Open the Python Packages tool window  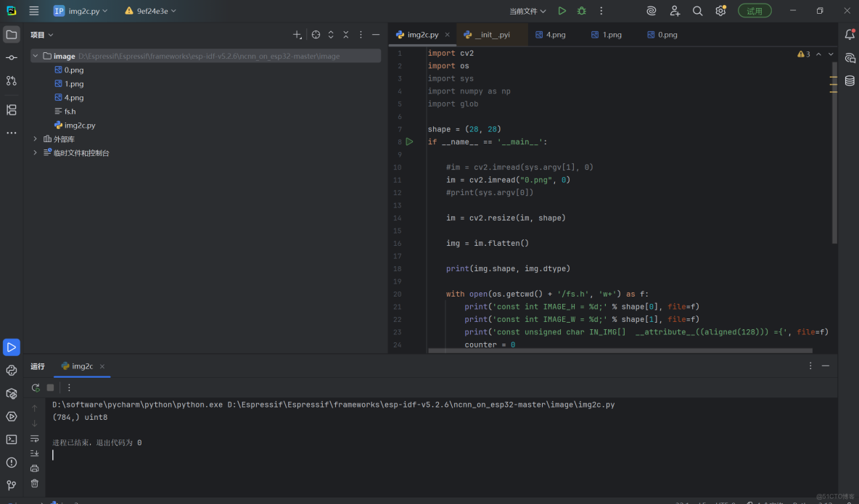click(x=11, y=393)
